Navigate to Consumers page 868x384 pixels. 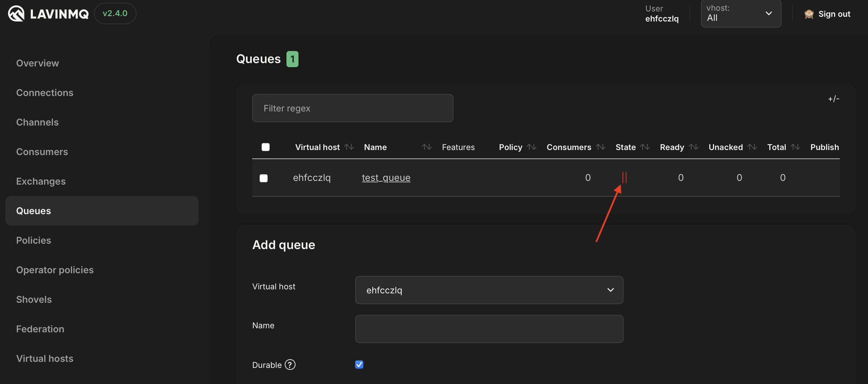click(x=42, y=152)
